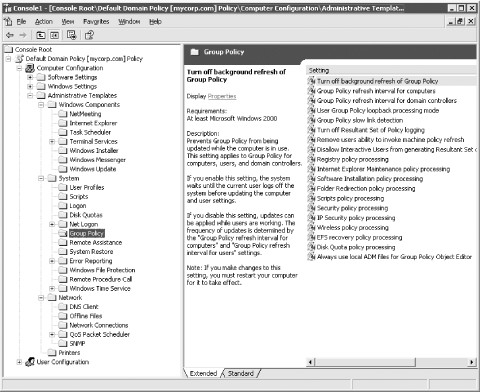Image resolution: width=481 pixels, height=392 pixels.
Task: Click the Internet Explorer folder icon
Action: pos(63,123)
